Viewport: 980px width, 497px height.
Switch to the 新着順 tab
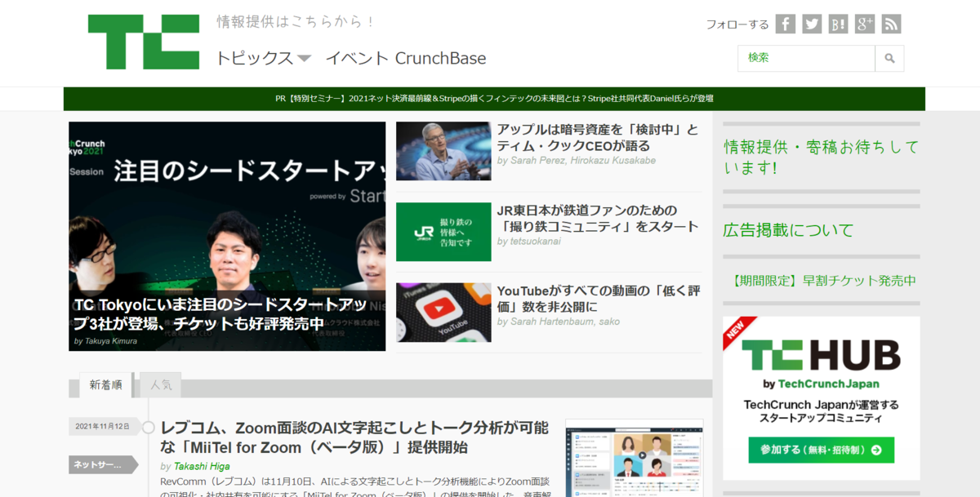point(106,385)
